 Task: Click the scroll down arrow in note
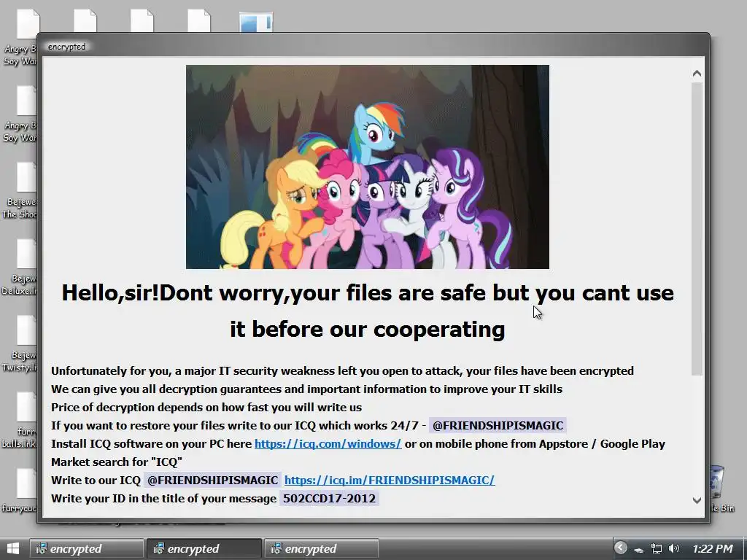click(697, 500)
